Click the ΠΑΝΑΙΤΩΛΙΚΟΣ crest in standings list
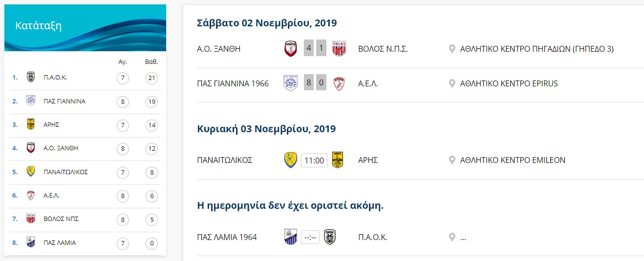The height and width of the screenshot is (261, 644). (31, 172)
